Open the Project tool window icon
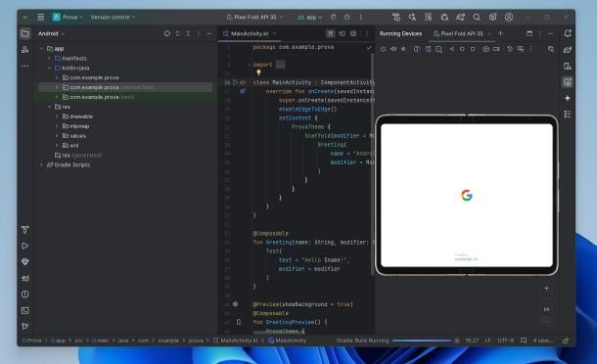The height and width of the screenshot is (364, 597). [25, 34]
